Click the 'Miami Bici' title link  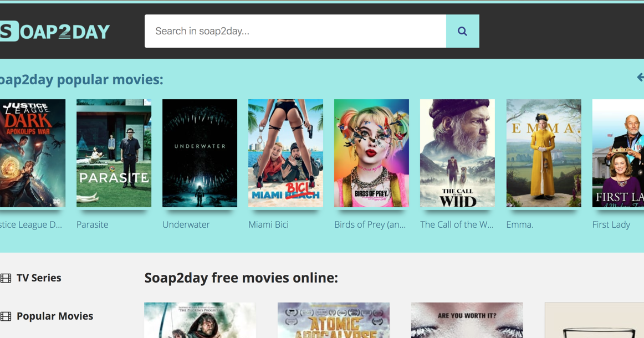pos(268,224)
